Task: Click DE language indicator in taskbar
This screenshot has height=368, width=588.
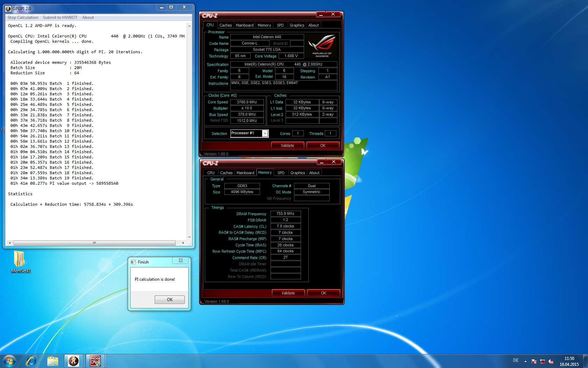Action: pos(516,360)
